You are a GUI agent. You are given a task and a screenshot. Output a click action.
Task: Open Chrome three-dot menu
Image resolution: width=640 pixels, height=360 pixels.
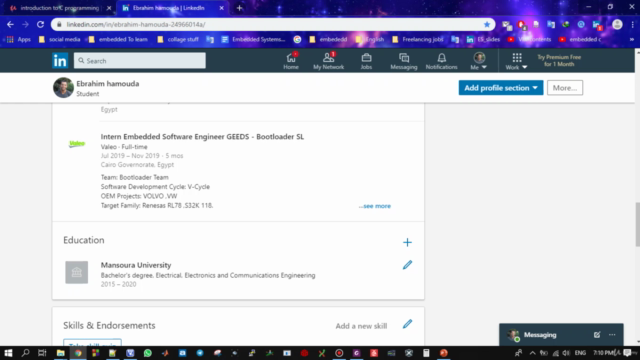tap(632, 24)
